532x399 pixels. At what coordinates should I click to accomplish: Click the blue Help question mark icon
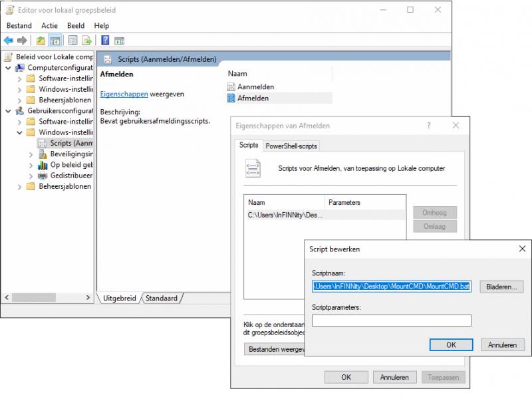tap(105, 41)
